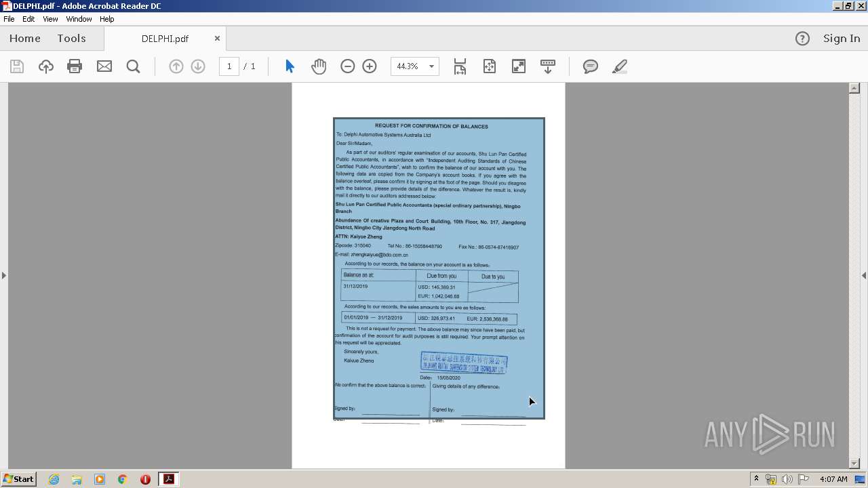
Task: Open the View menu
Action: click(x=50, y=19)
